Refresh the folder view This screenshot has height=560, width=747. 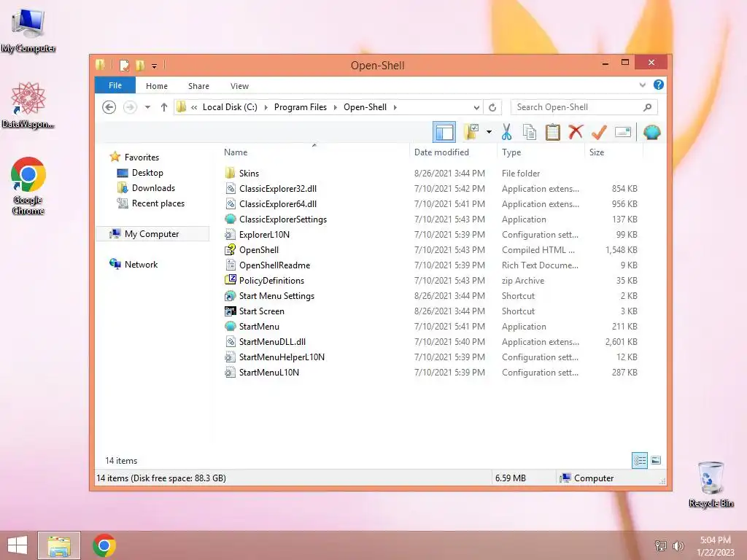pos(492,108)
